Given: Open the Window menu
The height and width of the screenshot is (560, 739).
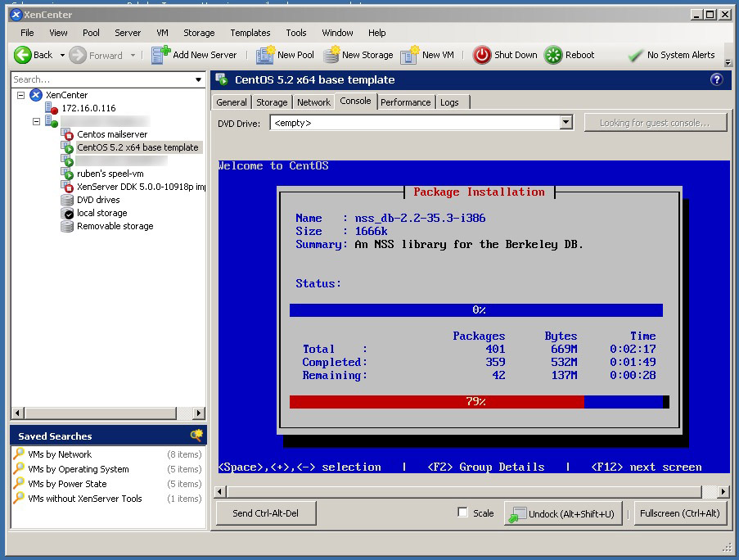Looking at the screenshot, I should click(x=337, y=33).
